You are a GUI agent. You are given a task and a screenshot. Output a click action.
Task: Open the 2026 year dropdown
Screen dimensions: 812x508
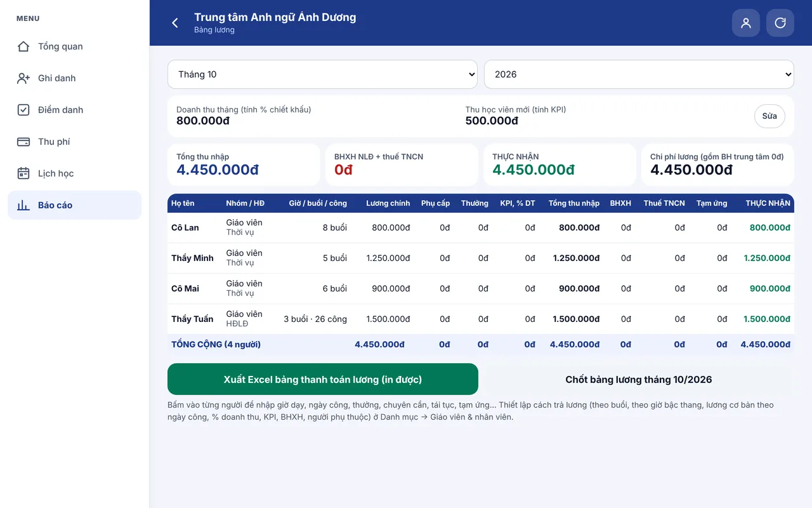pos(639,74)
